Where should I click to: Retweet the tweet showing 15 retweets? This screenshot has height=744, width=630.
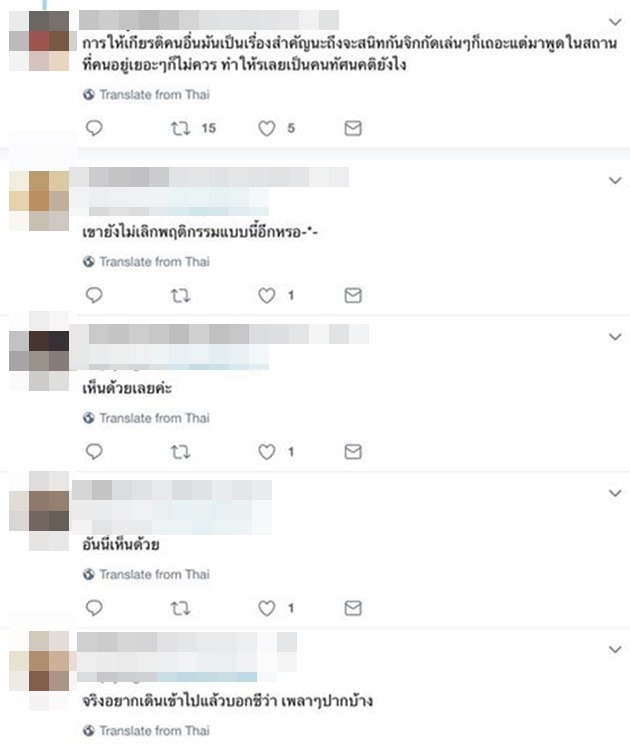pyautogui.click(x=180, y=129)
